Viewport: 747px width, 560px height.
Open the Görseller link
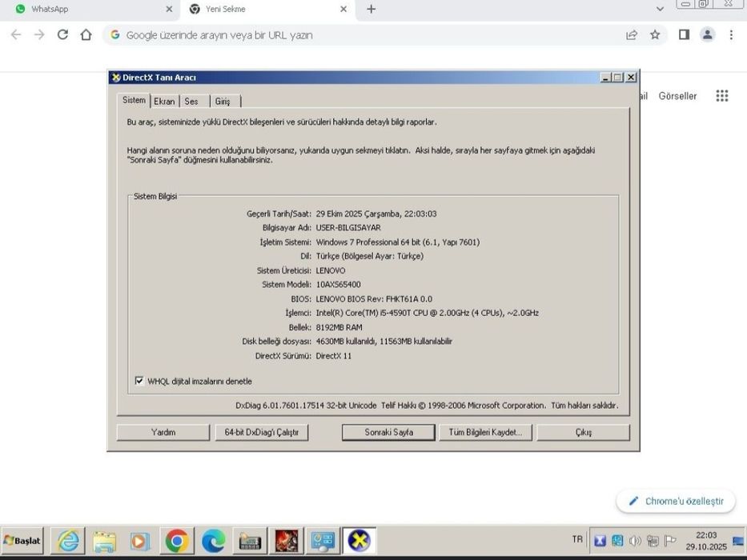tap(677, 96)
